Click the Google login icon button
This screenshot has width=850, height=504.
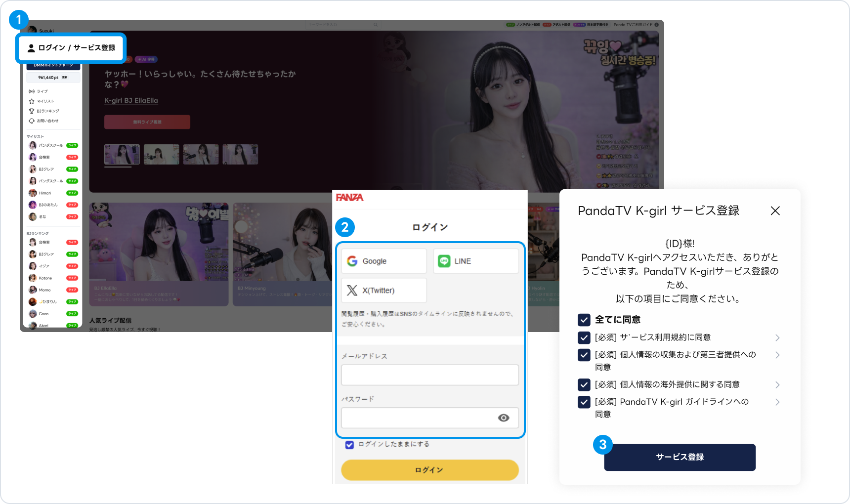[x=384, y=261]
